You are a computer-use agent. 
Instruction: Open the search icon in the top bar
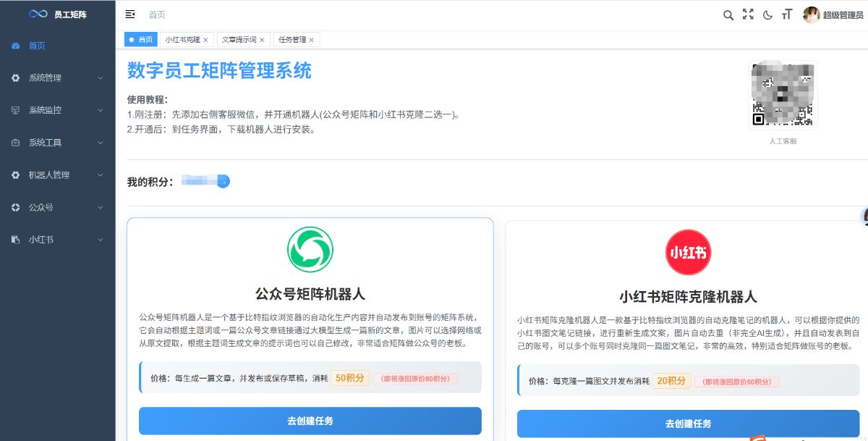coord(728,14)
